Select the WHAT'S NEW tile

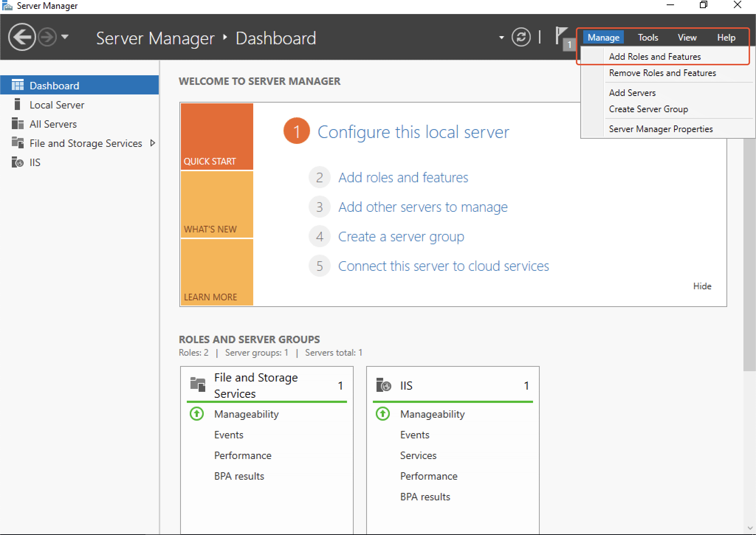(x=217, y=204)
